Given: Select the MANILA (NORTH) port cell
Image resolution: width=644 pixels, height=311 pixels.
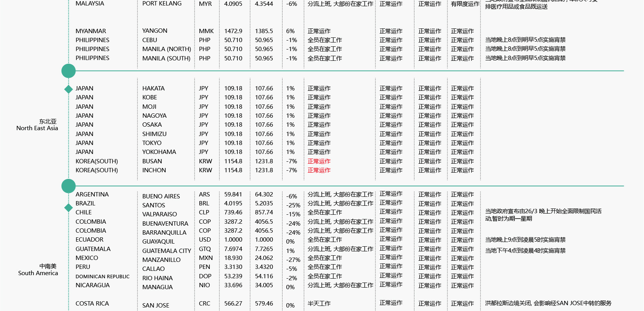Looking at the screenshot, I should click(167, 49).
